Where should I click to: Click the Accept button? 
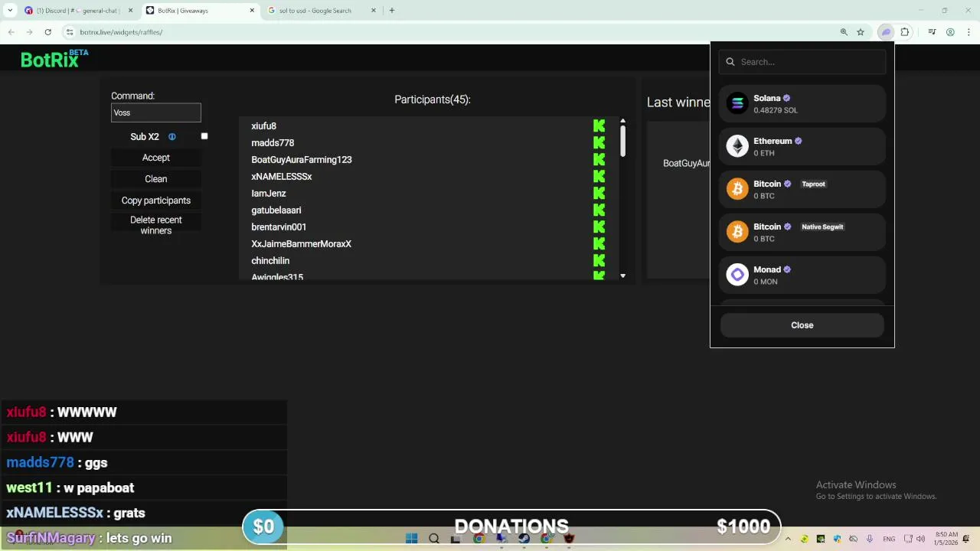(x=156, y=158)
